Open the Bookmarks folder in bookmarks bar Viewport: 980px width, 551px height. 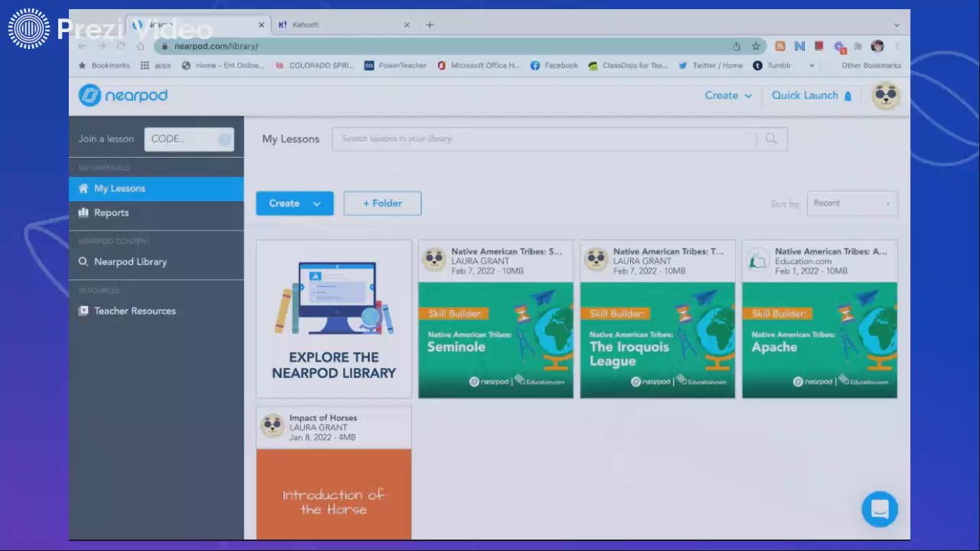click(x=104, y=66)
